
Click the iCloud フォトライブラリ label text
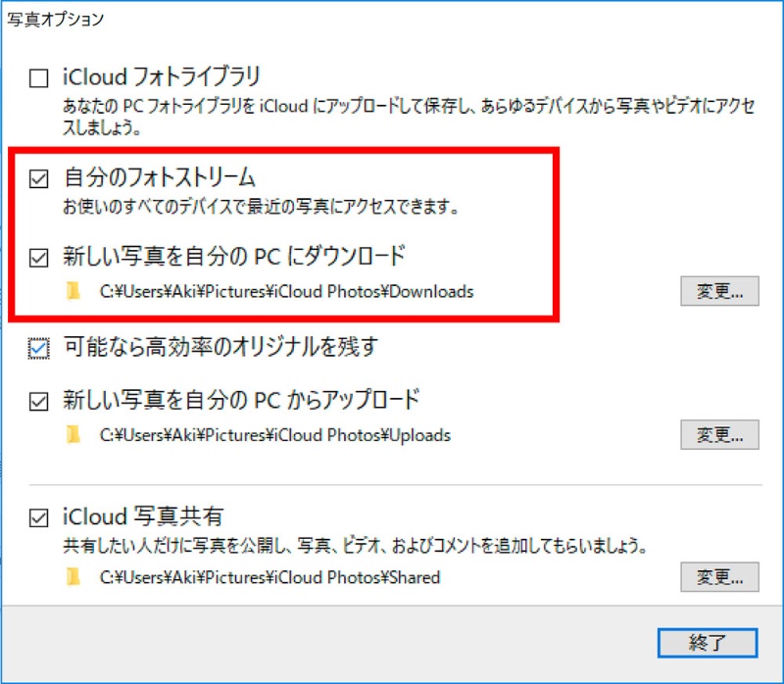(160, 76)
